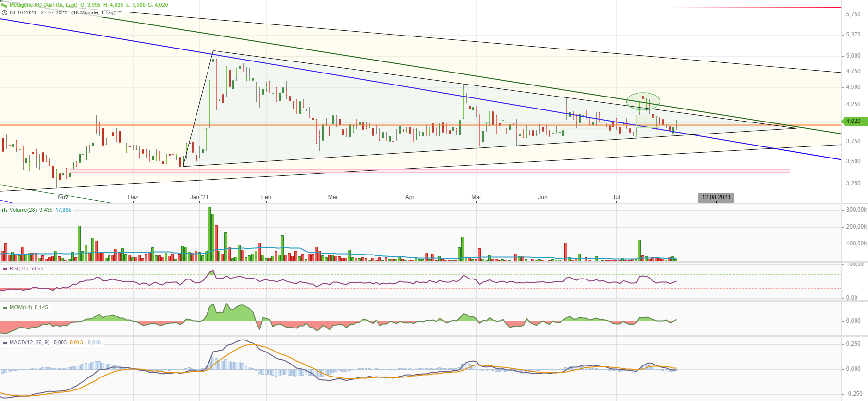This screenshot has height=401, width=868.
Task: Open the Volume(28) indicator label
Action: [23, 210]
